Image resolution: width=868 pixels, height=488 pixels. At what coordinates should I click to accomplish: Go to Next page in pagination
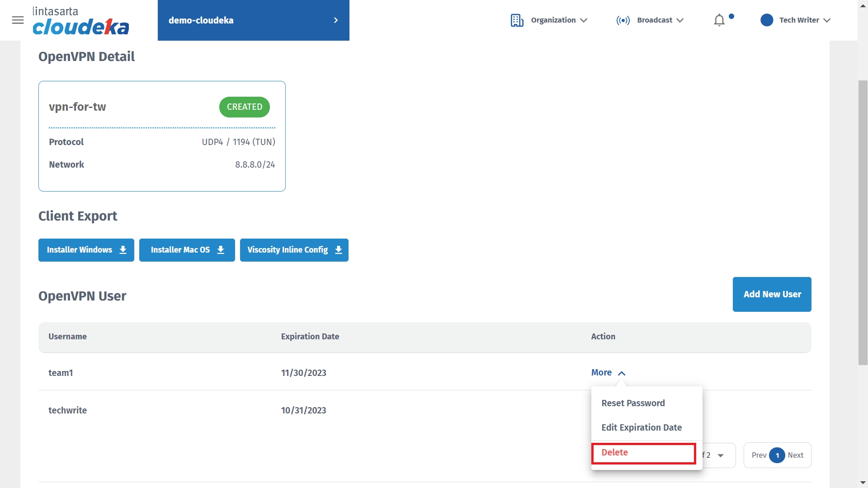[795, 455]
